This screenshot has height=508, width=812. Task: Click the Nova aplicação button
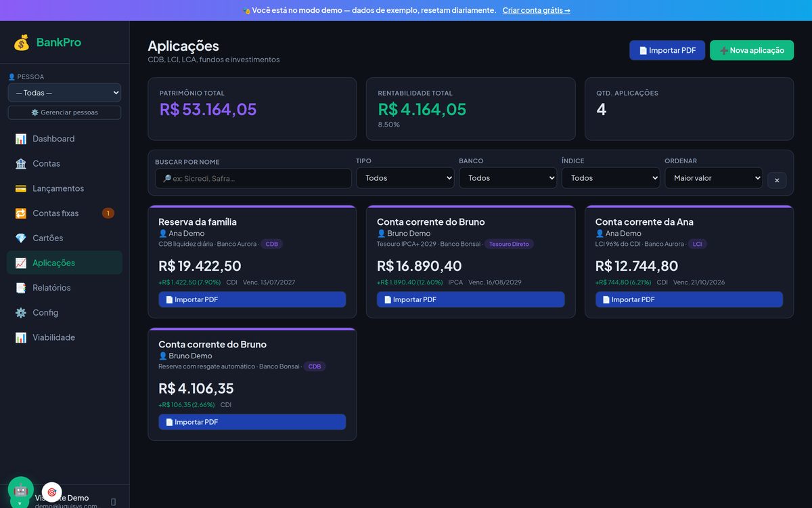click(x=752, y=50)
